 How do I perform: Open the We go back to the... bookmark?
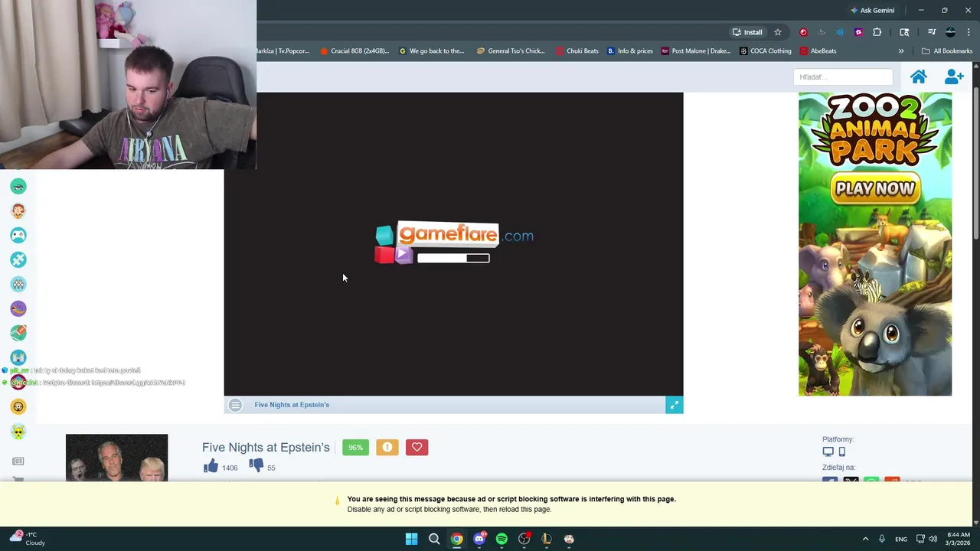pos(432,51)
